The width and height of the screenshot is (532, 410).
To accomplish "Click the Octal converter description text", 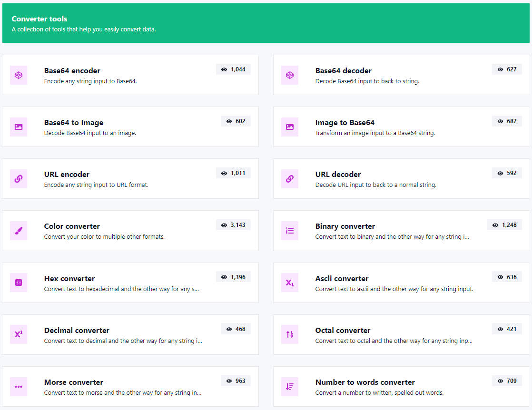I will (x=394, y=341).
